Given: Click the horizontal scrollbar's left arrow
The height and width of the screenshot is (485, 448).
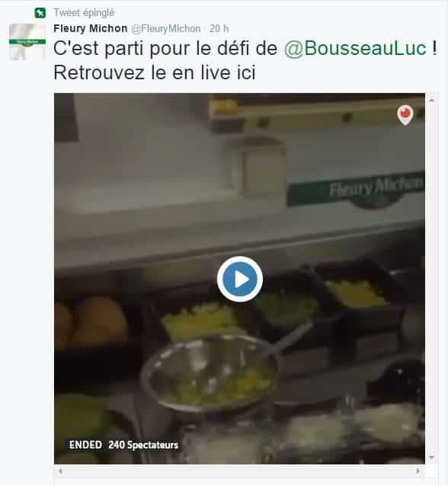Looking at the screenshot, I should pos(60,471).
